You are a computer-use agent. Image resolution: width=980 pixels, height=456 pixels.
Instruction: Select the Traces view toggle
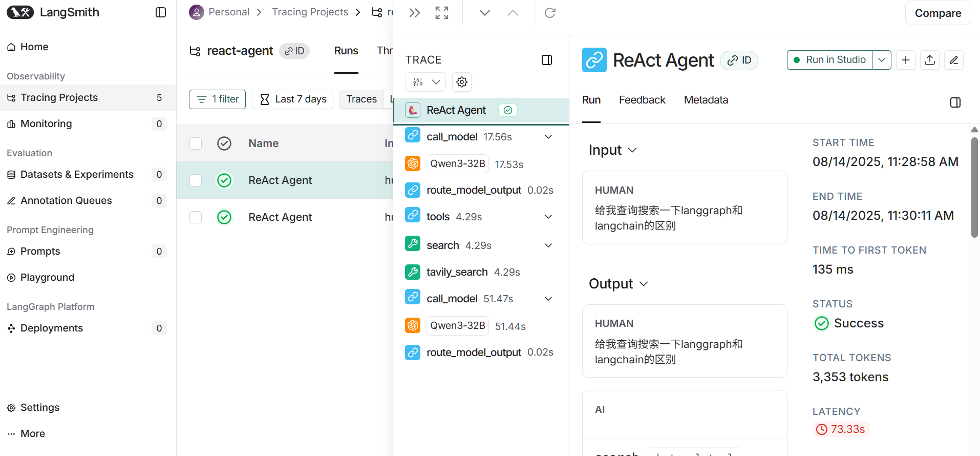(x=361, y=99)
